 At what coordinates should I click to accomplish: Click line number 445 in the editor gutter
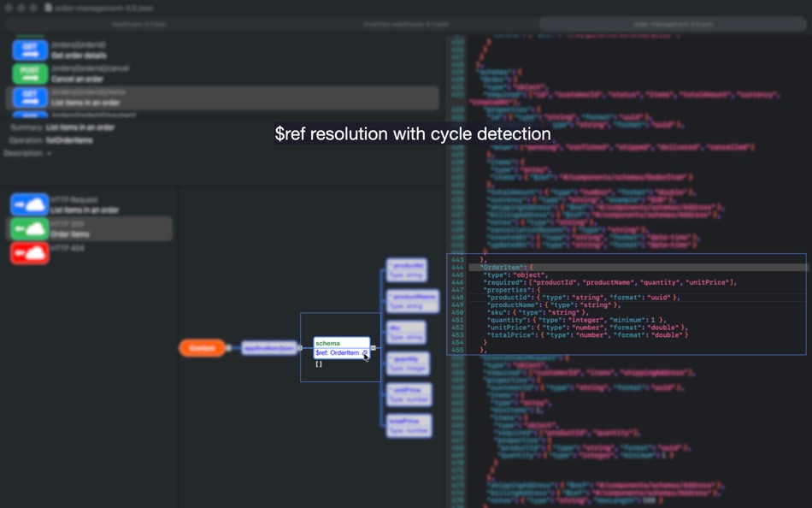[457, 275]
